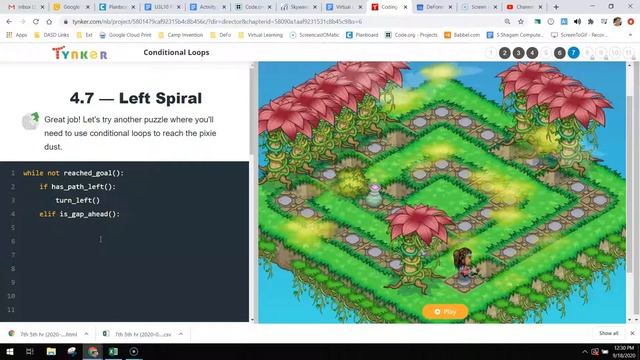Click the speaker extension icon in toolbar
640x360 pixels.
[577, 21]
